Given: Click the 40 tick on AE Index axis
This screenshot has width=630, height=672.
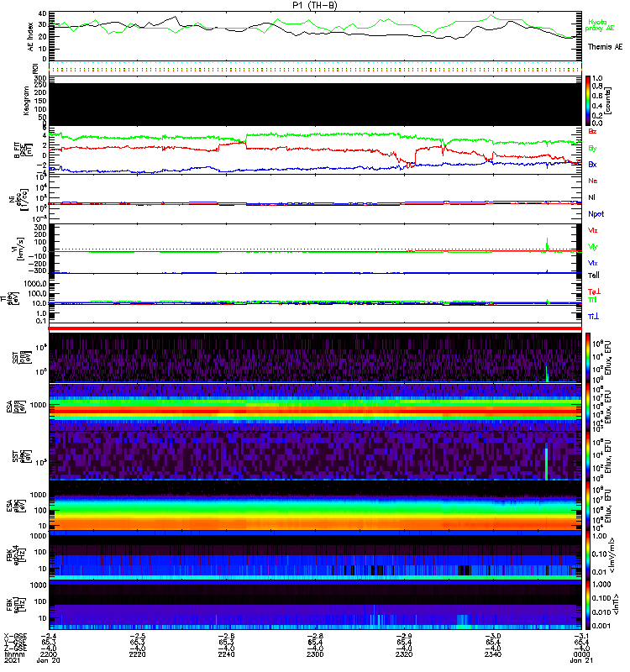Looking at the screenshot, I should [x=42, y=13].
